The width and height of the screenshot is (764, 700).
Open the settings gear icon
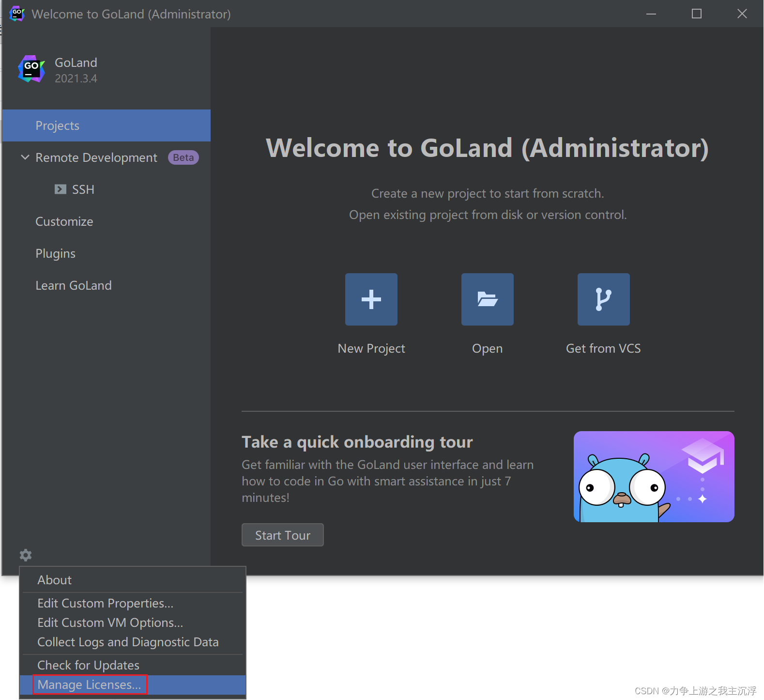[x=26, y=555]
